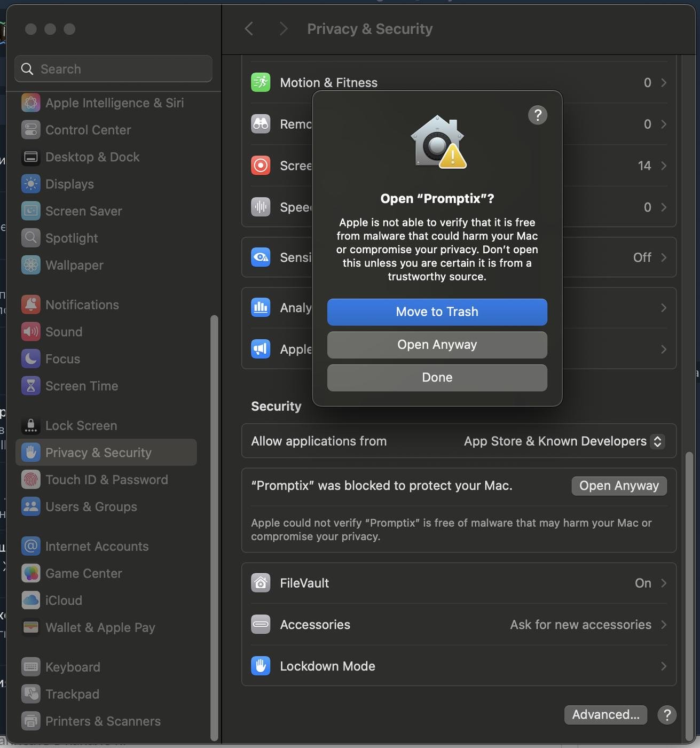
Task: Click the Game Center colorful icon
Action: [30, 573]
